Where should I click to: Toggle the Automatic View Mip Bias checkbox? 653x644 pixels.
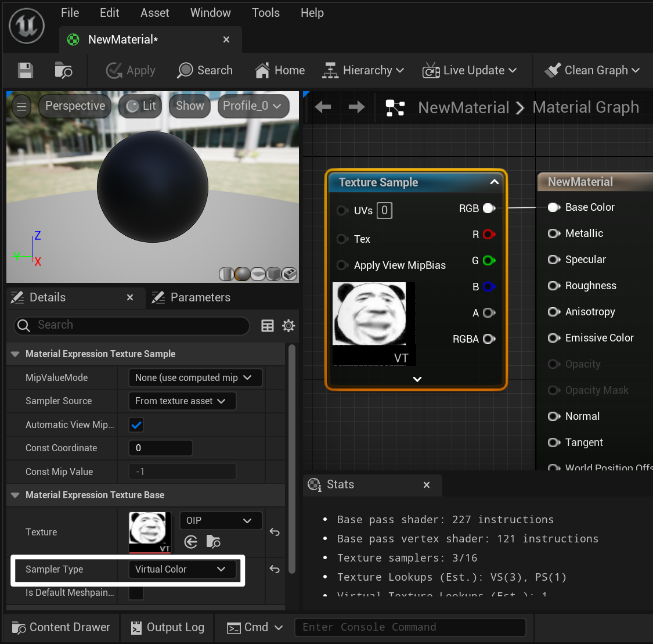pos(136,425)
